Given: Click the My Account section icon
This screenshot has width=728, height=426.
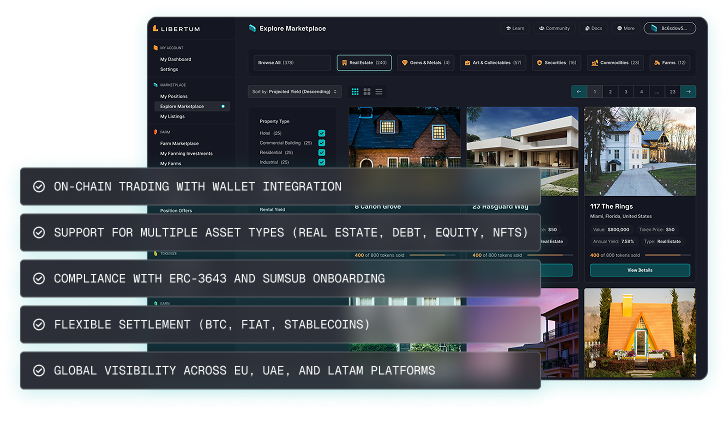Looking at the screenshot, I should click(x=156, y=48).
